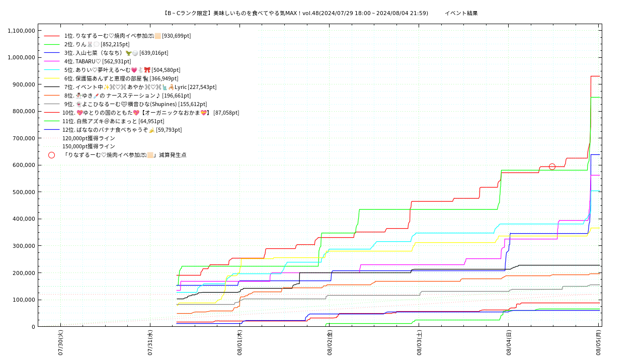The image size is (644, 362).
Task: Select the 11位 白熊アズキ legend label
Action: (x=113, y=121)
